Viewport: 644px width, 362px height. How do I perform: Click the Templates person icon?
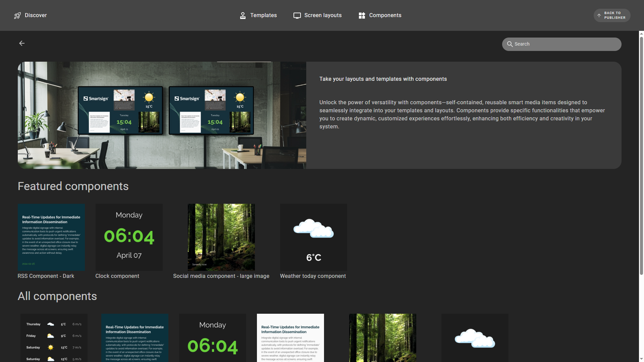243,15
